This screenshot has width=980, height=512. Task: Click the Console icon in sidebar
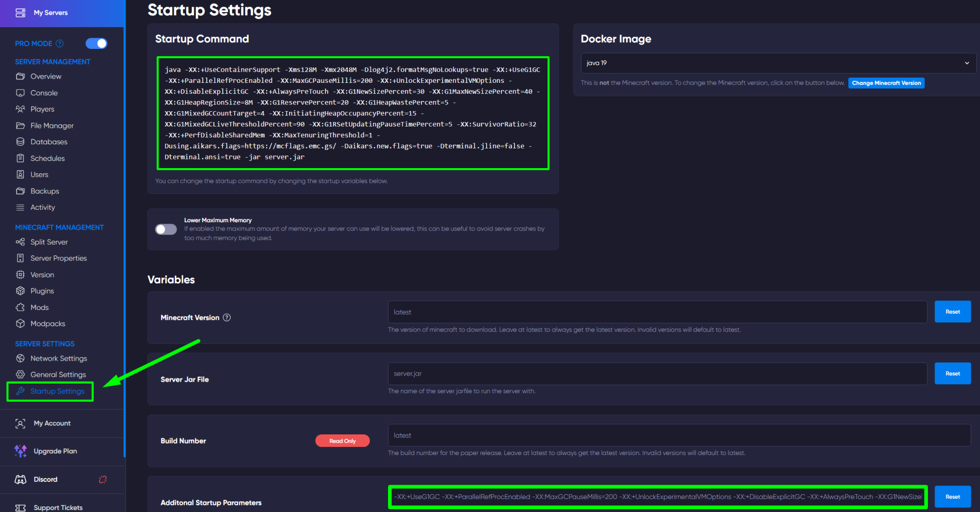point(20,93)
